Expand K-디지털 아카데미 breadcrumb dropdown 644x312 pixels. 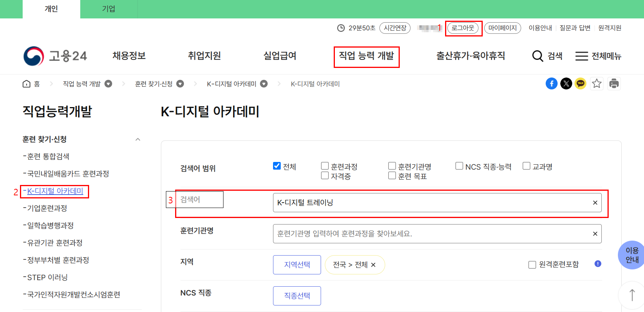tap(264, 84)
